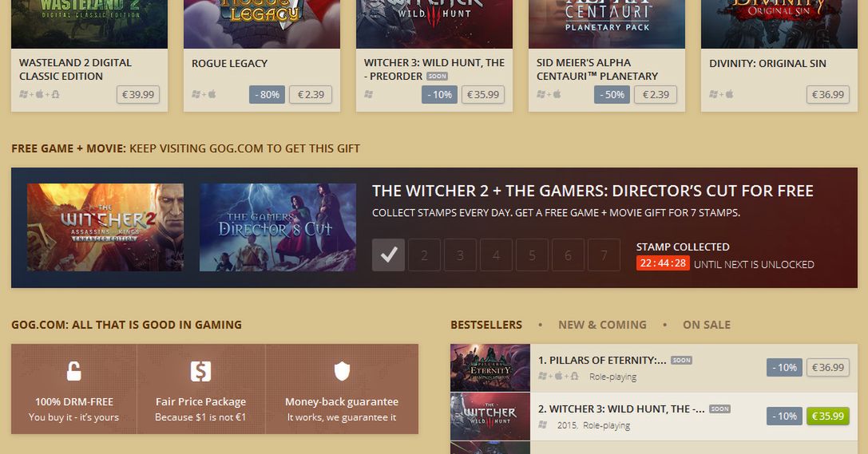The width and height of the screenshot is (868, 454).
Task: Open the Money-back guarantee info text
Action: pos(342,409)
